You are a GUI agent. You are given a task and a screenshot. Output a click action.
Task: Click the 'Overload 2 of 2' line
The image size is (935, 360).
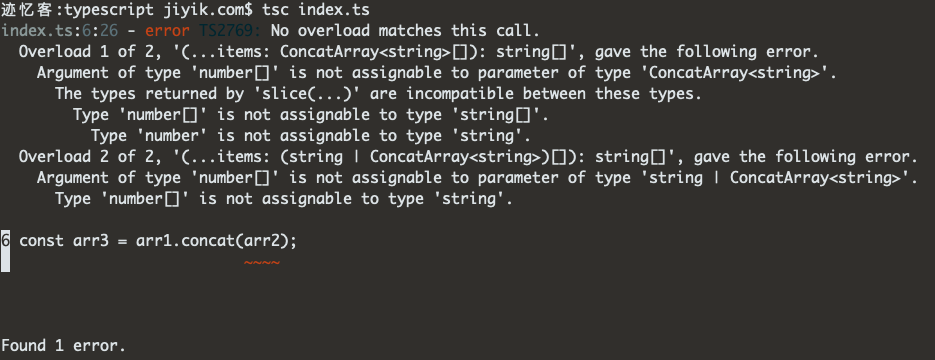pyautogui.click(x=468, y=157)
